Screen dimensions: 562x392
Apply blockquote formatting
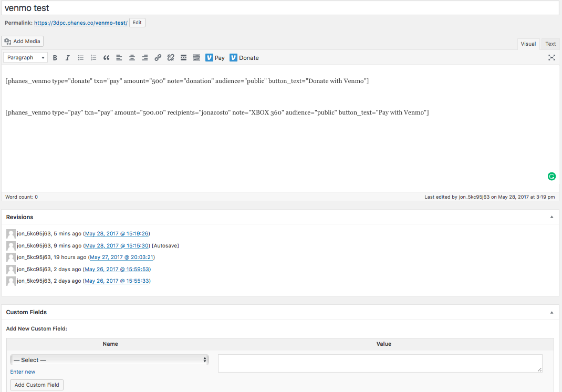click(x=107, y=58)
